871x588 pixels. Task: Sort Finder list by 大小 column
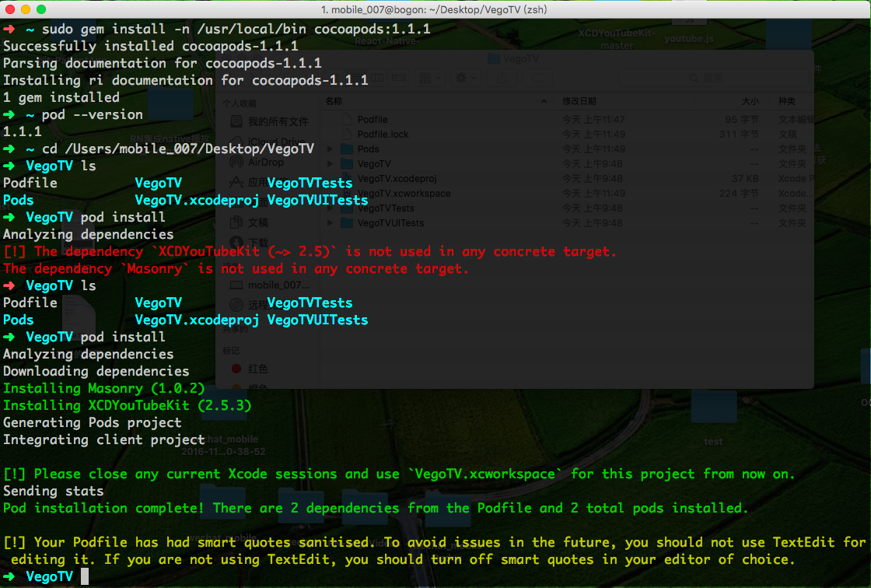tap(750, 101)
